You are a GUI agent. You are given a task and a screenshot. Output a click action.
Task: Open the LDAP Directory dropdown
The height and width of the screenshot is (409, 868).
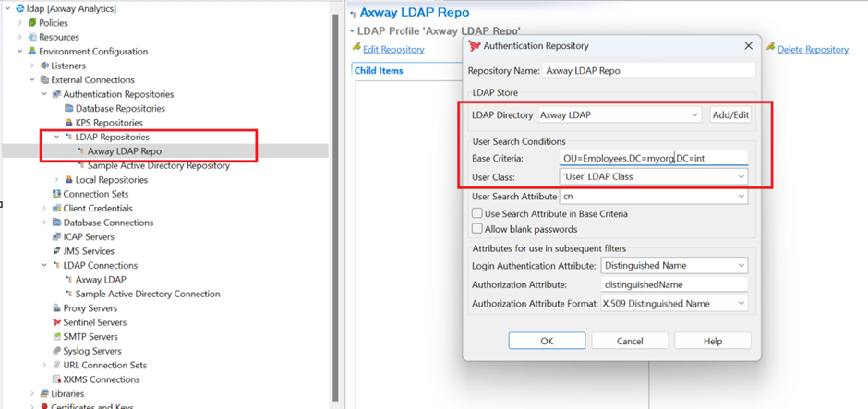(x=694, y=115)
